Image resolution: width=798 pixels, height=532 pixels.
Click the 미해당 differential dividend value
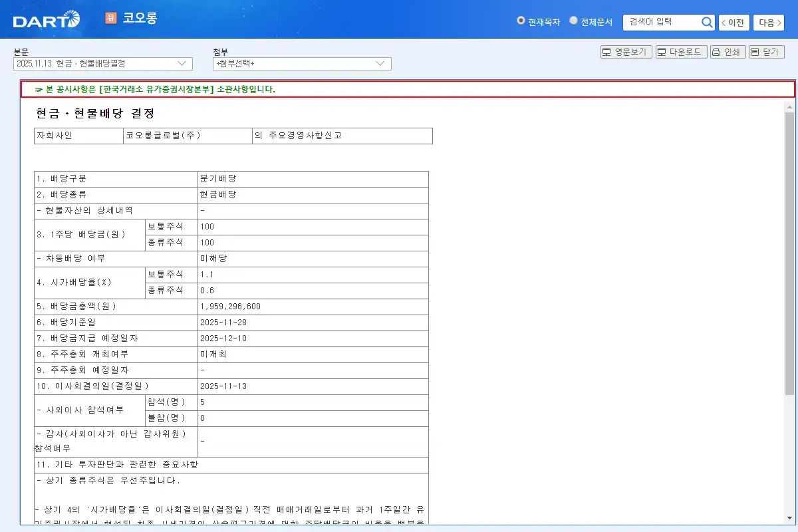pos(213,259)
